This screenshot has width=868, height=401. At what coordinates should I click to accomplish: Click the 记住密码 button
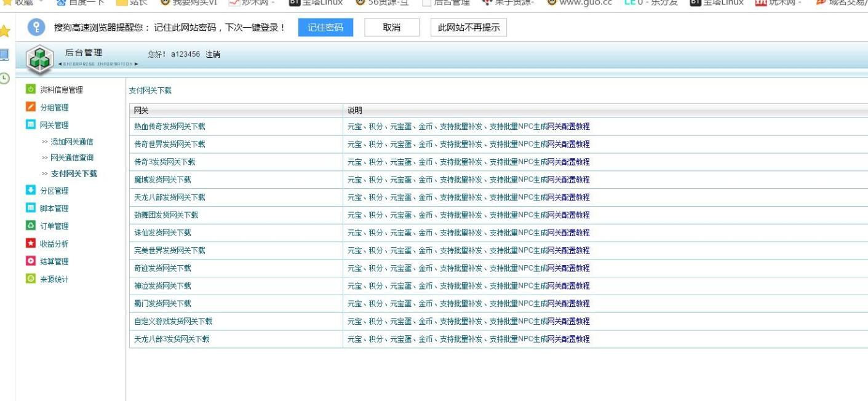325,28
